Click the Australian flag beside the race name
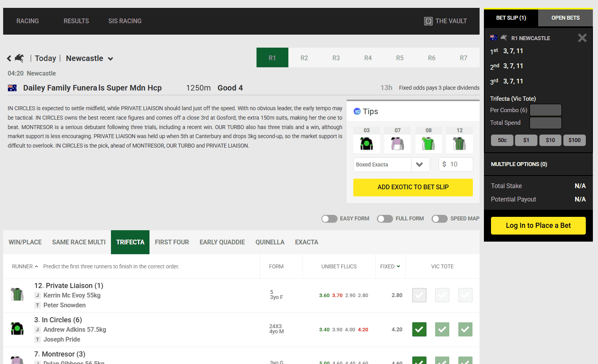Screen dimensions: 598x364 (12, 88)
